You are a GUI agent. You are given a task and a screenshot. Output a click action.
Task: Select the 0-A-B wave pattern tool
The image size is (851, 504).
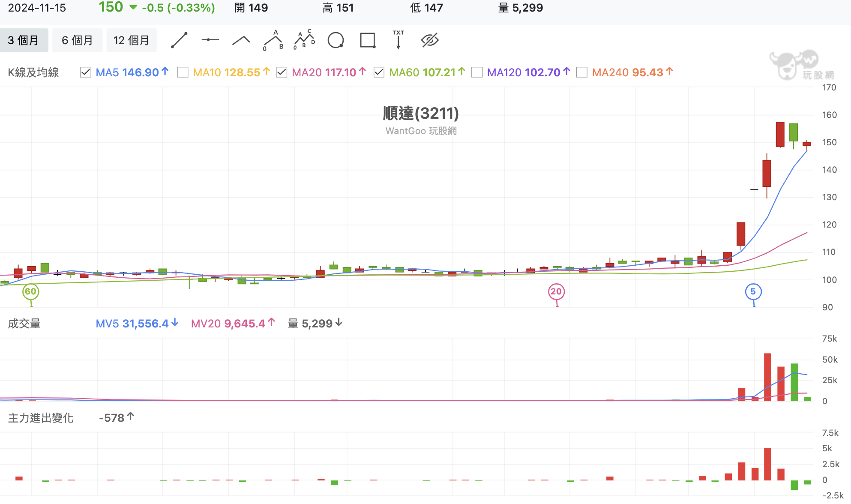(273, 40)
